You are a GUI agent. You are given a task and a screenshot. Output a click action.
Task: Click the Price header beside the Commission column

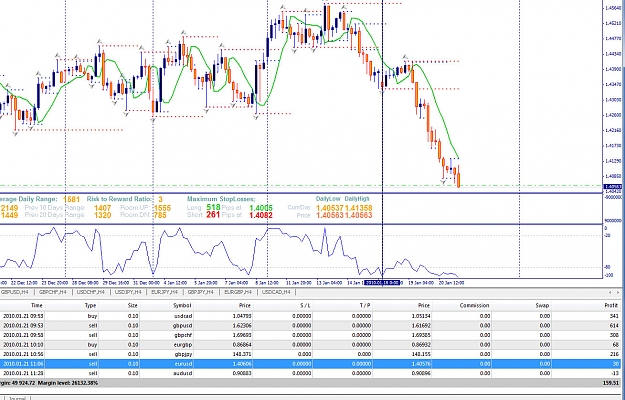423,306
